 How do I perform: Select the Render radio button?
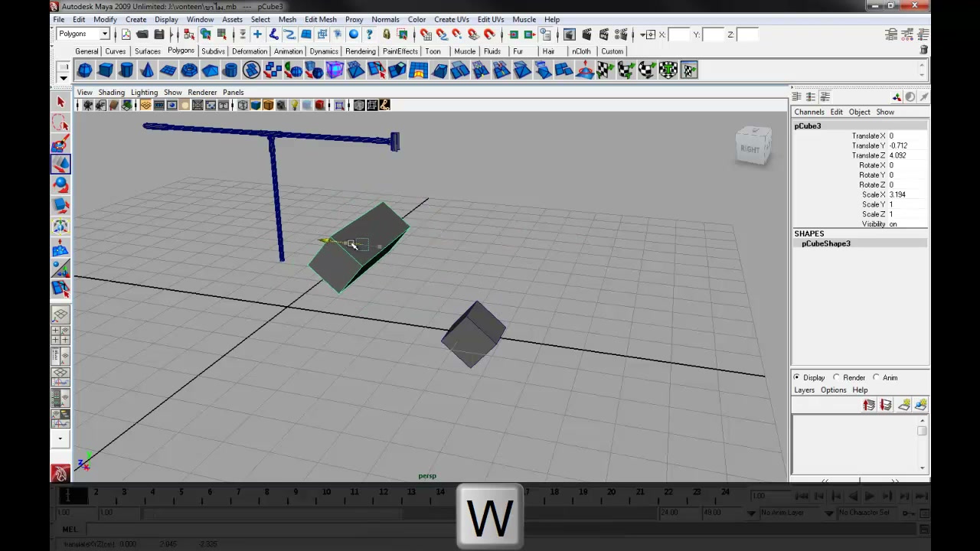coord(836,377)
